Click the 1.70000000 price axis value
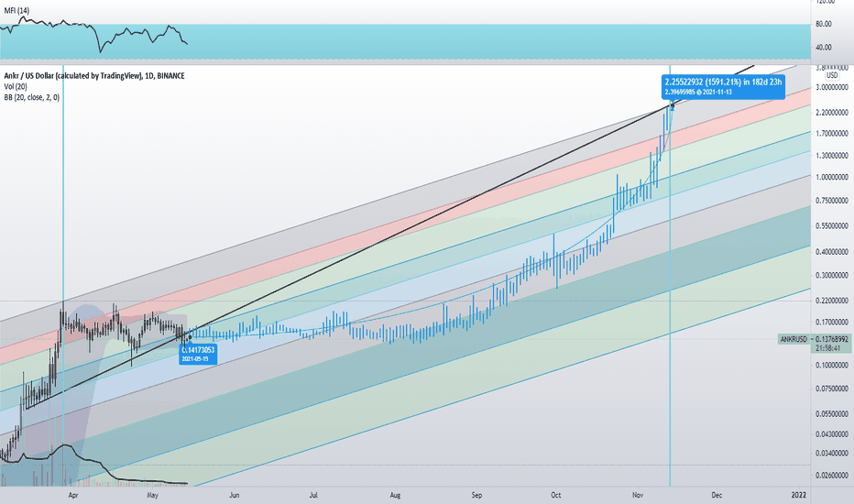 [x=832, y=134]
